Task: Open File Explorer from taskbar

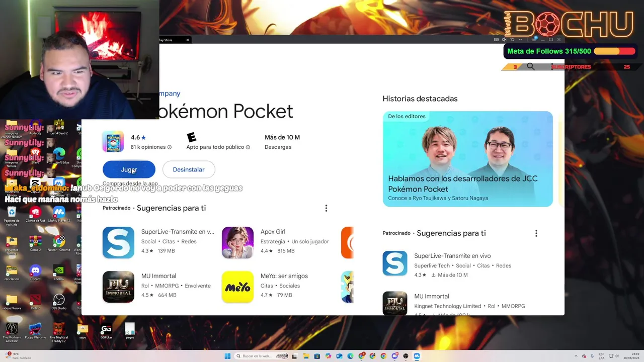Action: tap(306, 356)
